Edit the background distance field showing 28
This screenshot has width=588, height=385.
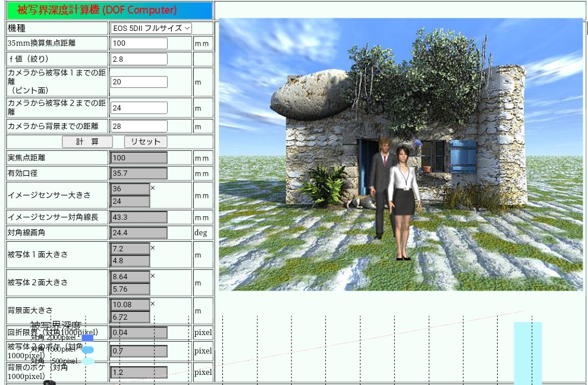pyautogui.click(x=139, y=126)
